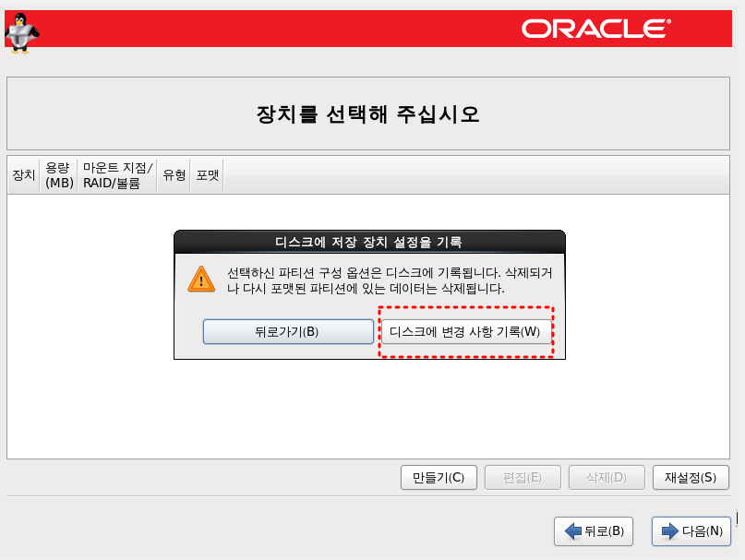Click the partition warning message text
This screenshot has width=745, height=560.
click(390, 280)
